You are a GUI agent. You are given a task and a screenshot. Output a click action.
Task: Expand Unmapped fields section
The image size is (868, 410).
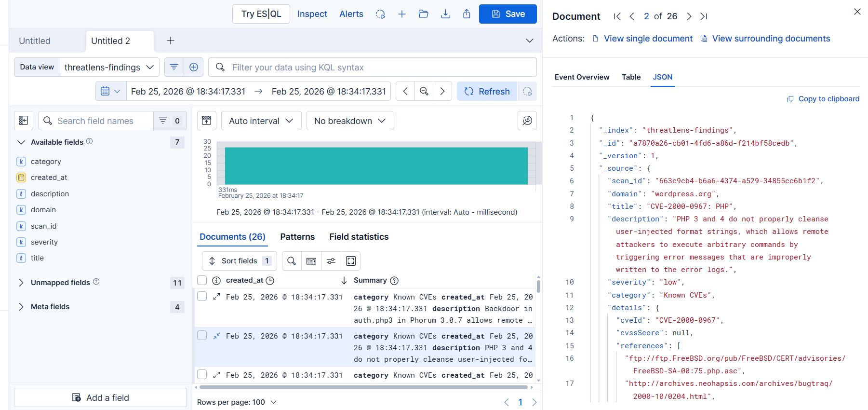[x=21, y=282]
